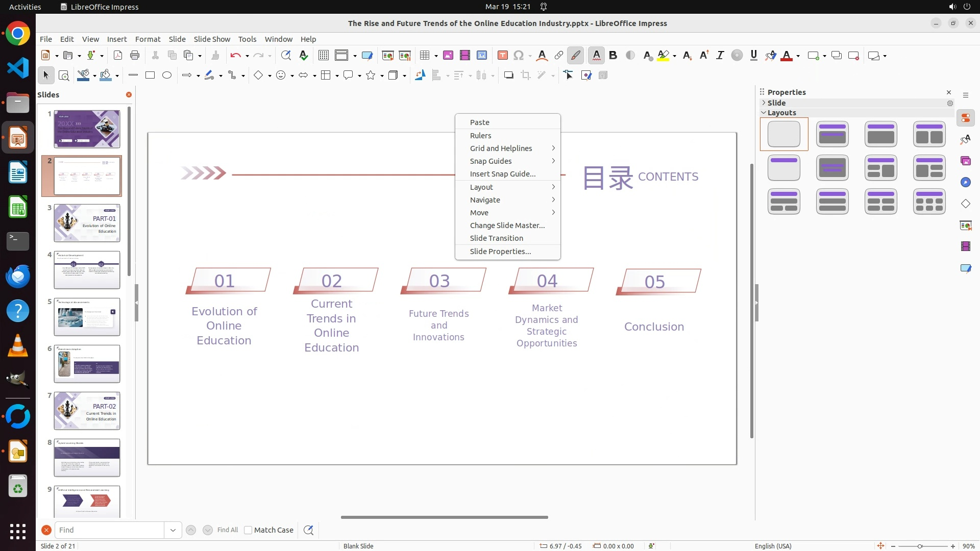Image resolution: width=980 pixels, height=551 pixels.
Task: Toggle Bold text formatting
Action: point(613,56)
